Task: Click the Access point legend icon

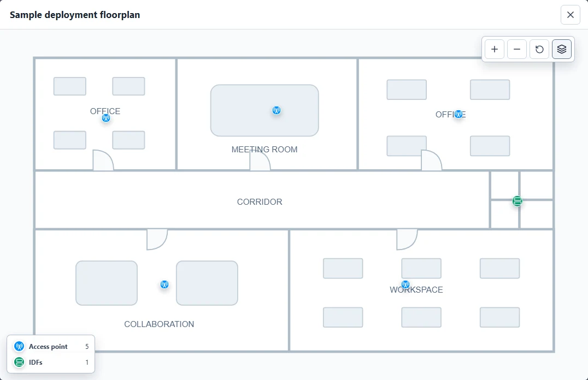Action: click(19, 346)
